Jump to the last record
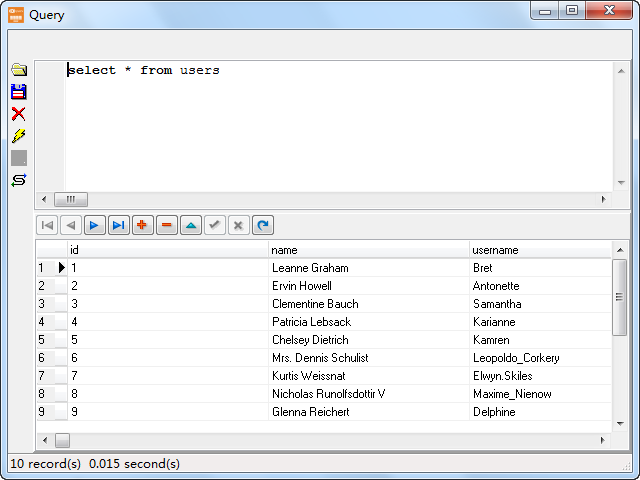The height and width of the screenshot is (480, 640). tap(118, 225)
